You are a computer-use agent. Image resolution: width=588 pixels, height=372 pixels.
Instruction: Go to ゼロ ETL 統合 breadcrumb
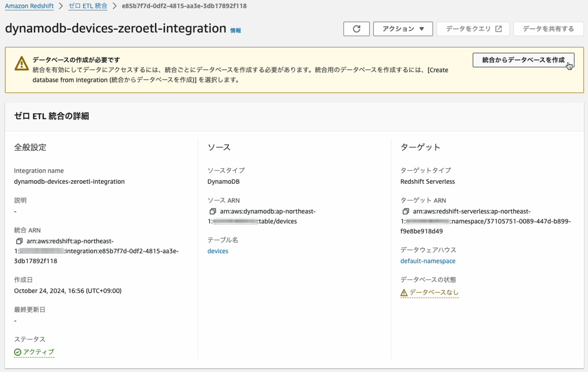click(88, 6)
